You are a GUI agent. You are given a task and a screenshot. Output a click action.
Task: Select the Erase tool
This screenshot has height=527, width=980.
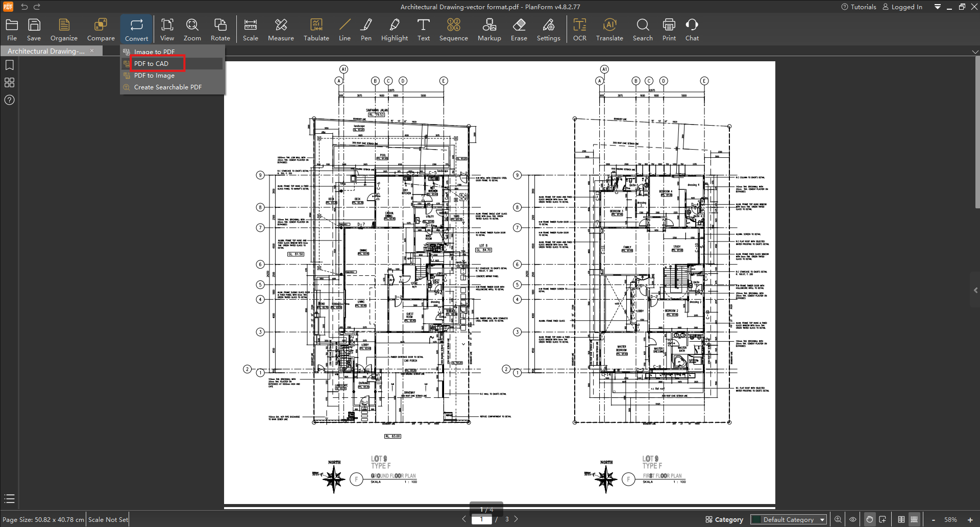(x=519, y=30)
